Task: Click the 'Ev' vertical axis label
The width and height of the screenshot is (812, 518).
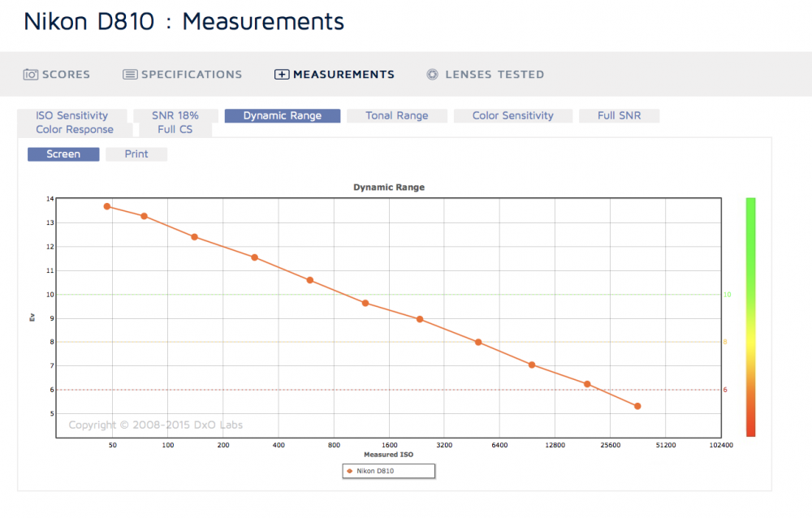Action: tap(32, 317)
